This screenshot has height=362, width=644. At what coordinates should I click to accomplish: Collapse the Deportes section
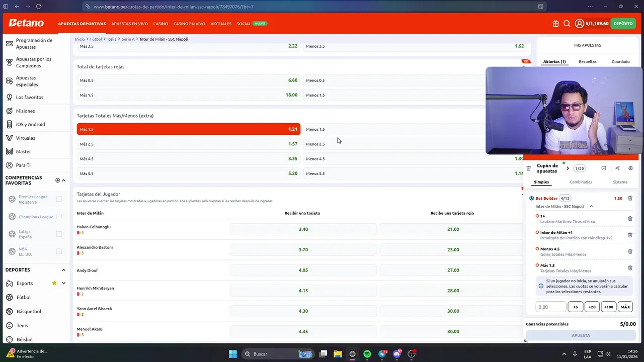coord(63,270)
